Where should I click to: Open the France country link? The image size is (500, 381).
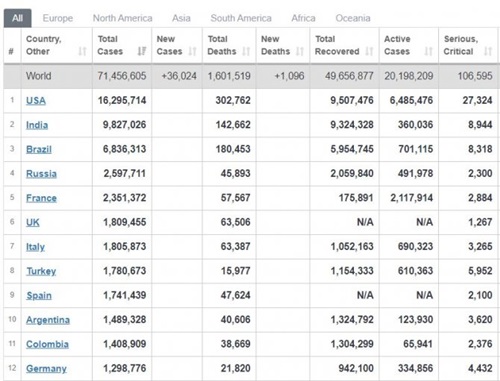(x=41, y=198)
